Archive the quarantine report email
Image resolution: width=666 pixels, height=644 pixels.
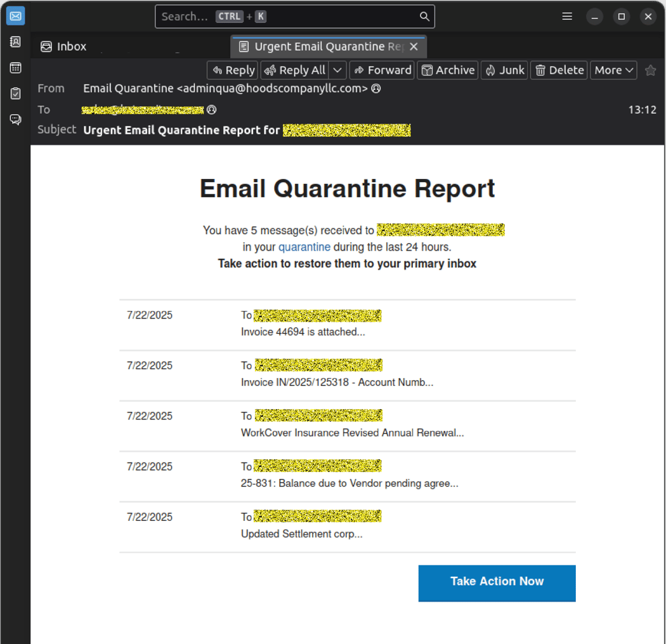[447, 70]
